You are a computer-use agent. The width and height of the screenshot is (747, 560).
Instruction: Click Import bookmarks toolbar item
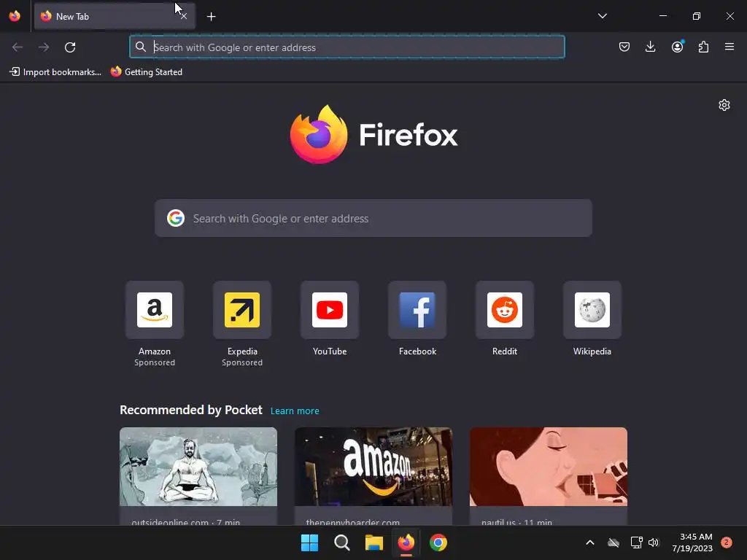click(55, 72)
